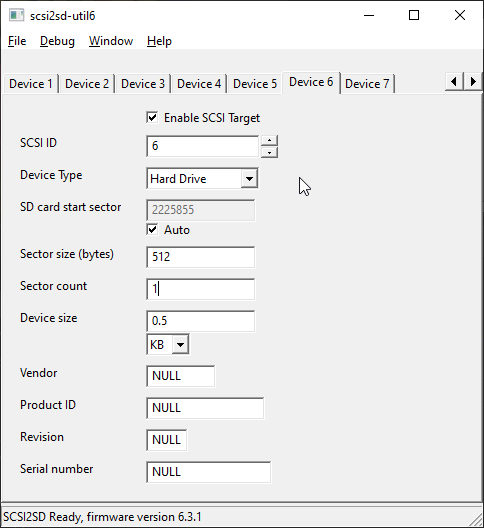The width and height of the screenshot is (484, 528).
Task: Click the SD card start sector field
Action: 201,210
